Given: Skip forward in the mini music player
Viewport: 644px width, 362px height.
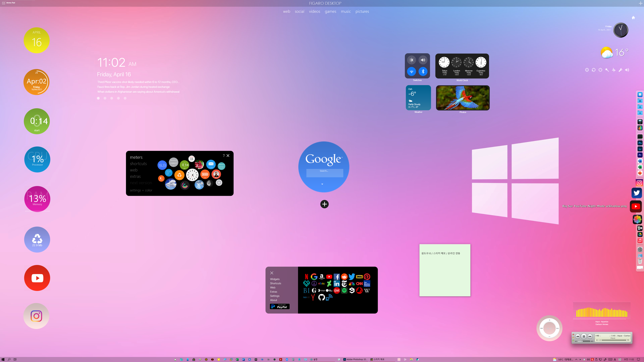Looking at the screenshot, I should point(590,336).
